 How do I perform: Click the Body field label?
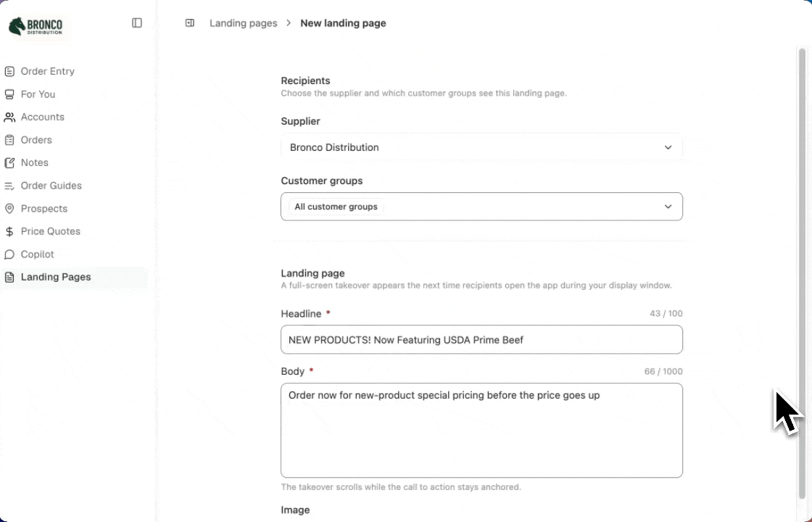pos(293,371)
